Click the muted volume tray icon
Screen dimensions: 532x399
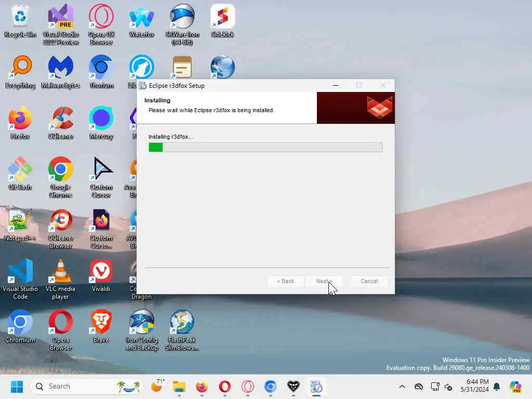point(448,387)
